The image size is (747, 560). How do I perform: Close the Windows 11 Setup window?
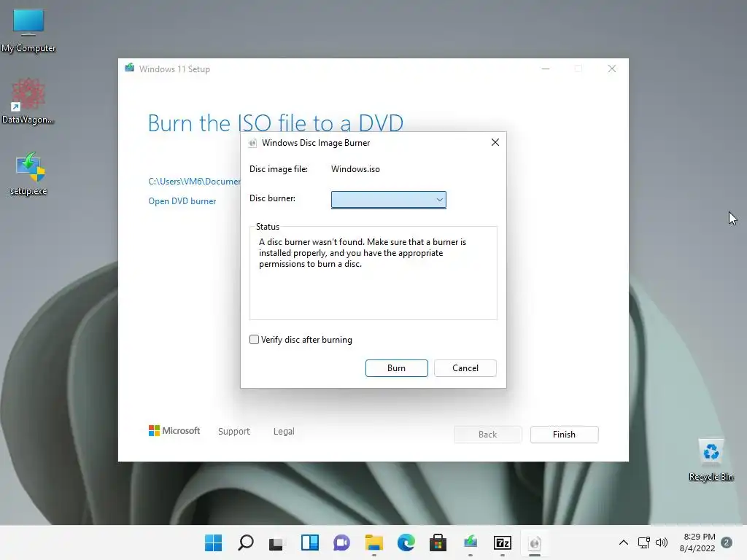coord(612,69)
